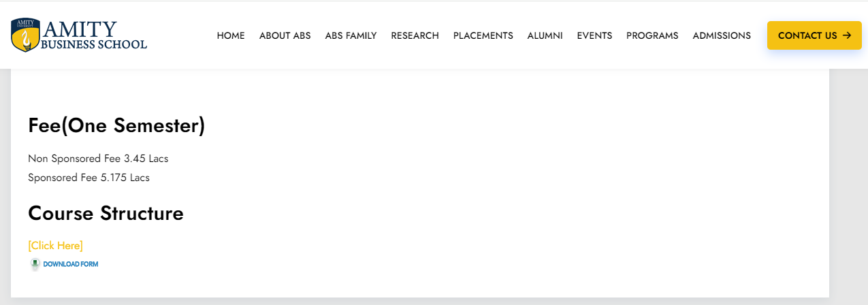
Task: Click the DOWNLOAD FORM text link
Action: [71, 264]
